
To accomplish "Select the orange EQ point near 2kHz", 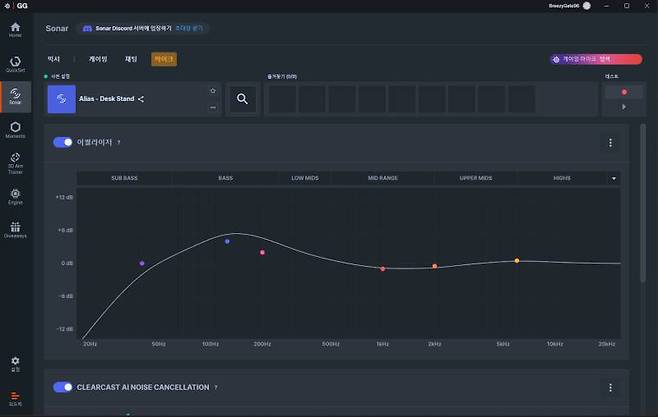I will click(x=435, y=266).
